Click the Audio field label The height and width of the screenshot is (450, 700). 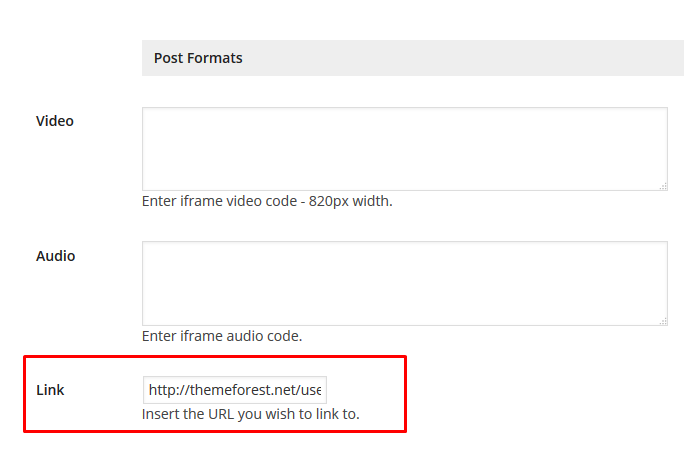tap(55, 256)
